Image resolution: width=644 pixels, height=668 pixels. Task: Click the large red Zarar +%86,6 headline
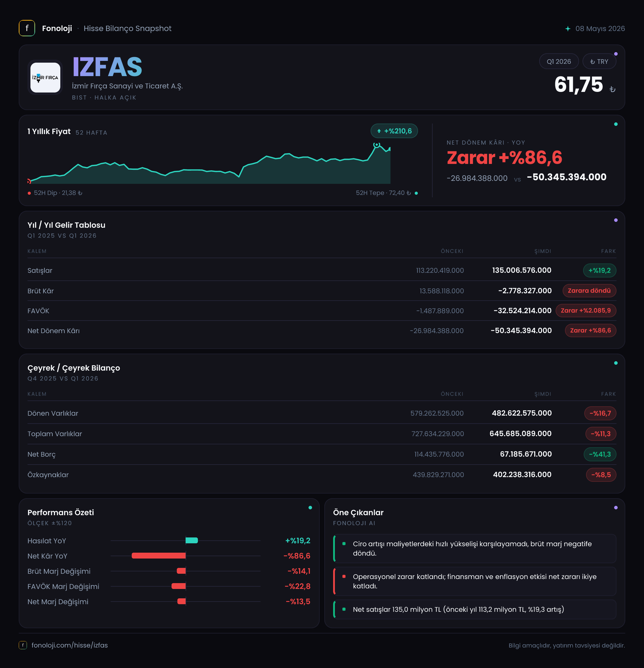pyautogui.click(x=504, y=157)
